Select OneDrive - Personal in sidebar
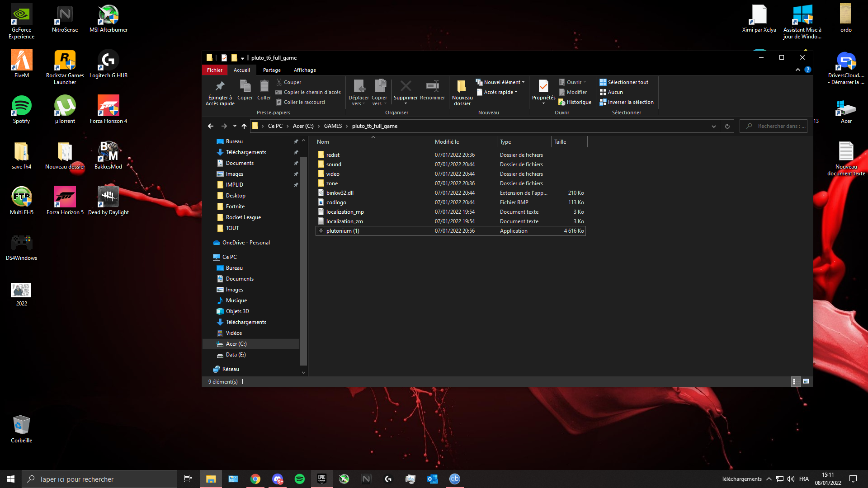The image size is (868, 488). click(x=246, y=243)
